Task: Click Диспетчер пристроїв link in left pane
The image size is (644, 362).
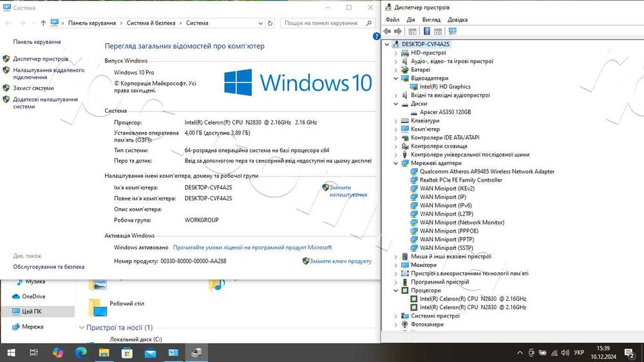Action: (41, 59)
